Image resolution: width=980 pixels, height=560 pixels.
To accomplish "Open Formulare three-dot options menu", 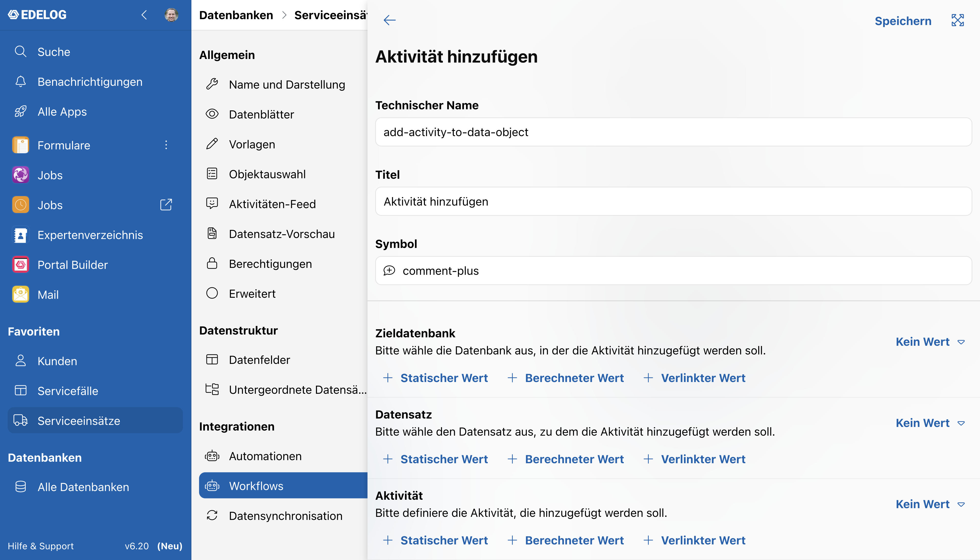I will (x=166, y=145).
